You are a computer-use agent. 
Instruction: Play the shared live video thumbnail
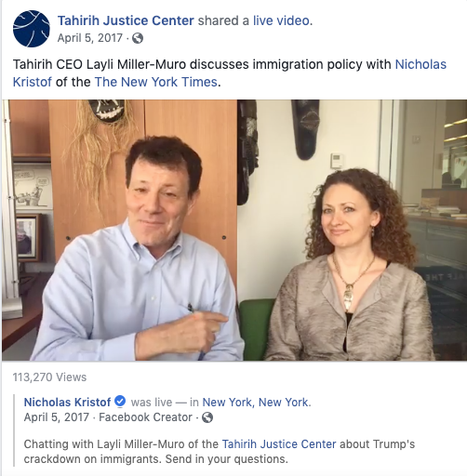click(x=234, y=230)
